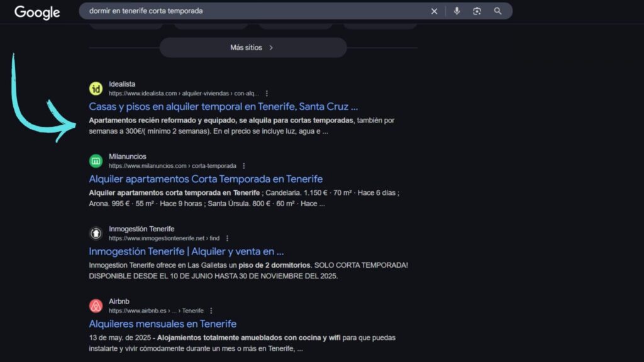Click snippet text 'Candelaria. 1.150 €'
Screen dimensions: 644x362
point(296,192)
